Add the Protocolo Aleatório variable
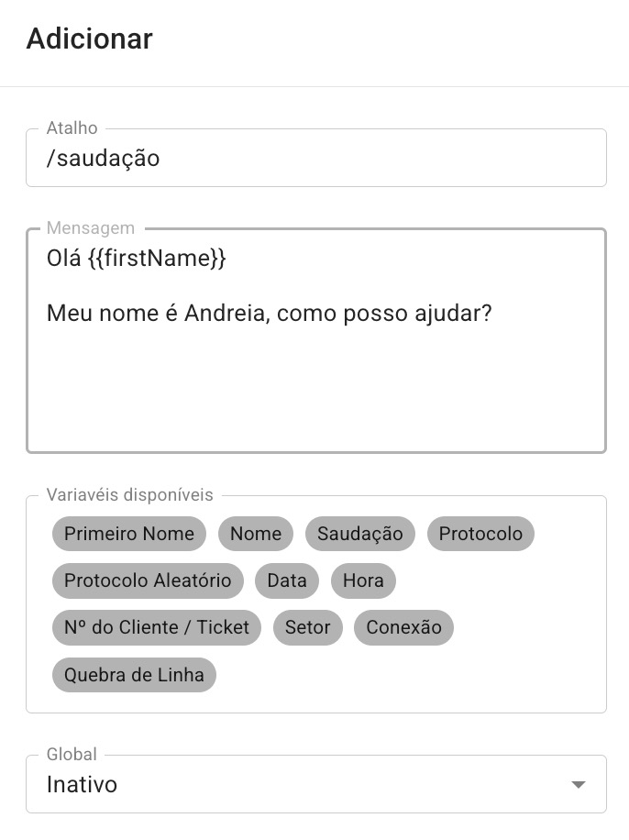629x840 pixels. (148, 580)
